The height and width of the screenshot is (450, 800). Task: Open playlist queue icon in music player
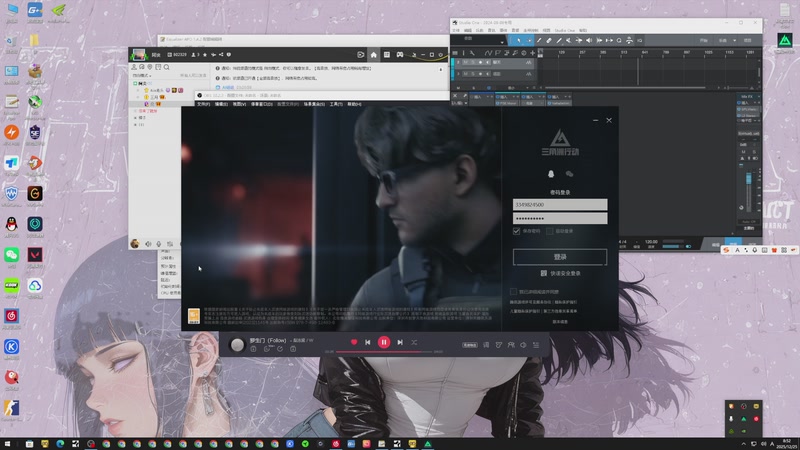point(536,345)
